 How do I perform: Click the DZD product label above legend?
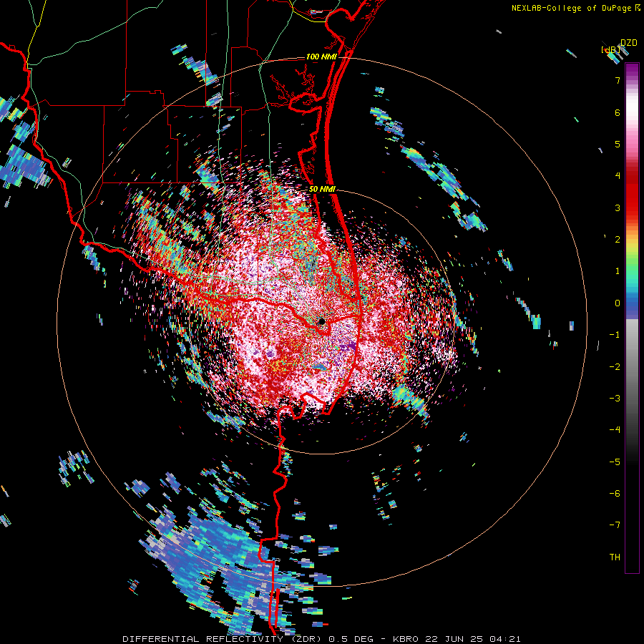(x=629, y=43)
